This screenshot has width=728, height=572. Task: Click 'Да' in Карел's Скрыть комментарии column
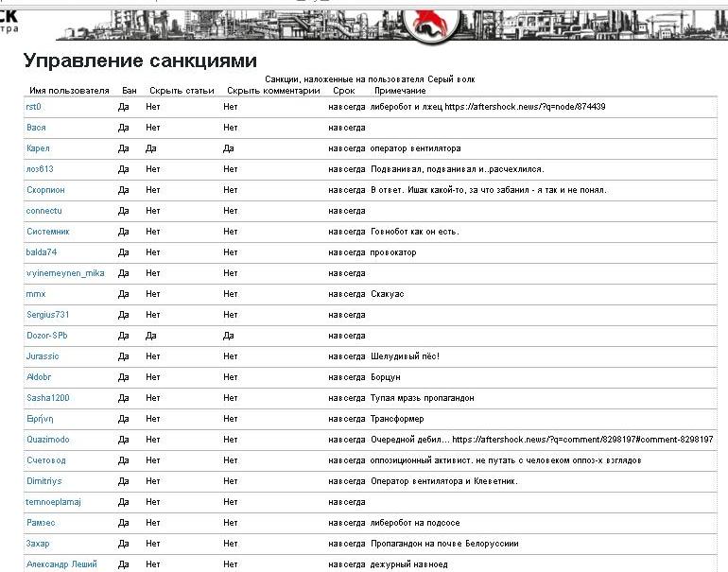pos(229,148)
